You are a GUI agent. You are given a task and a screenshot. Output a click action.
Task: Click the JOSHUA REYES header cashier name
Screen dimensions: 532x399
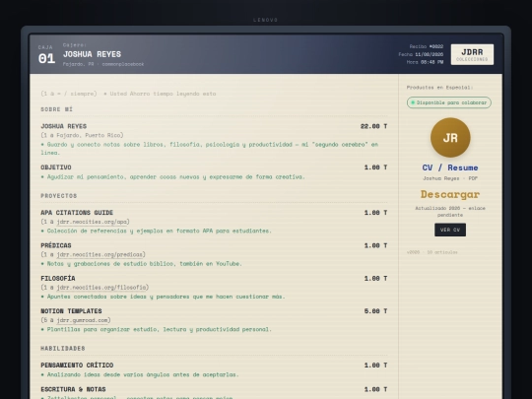tap(92, 54)
